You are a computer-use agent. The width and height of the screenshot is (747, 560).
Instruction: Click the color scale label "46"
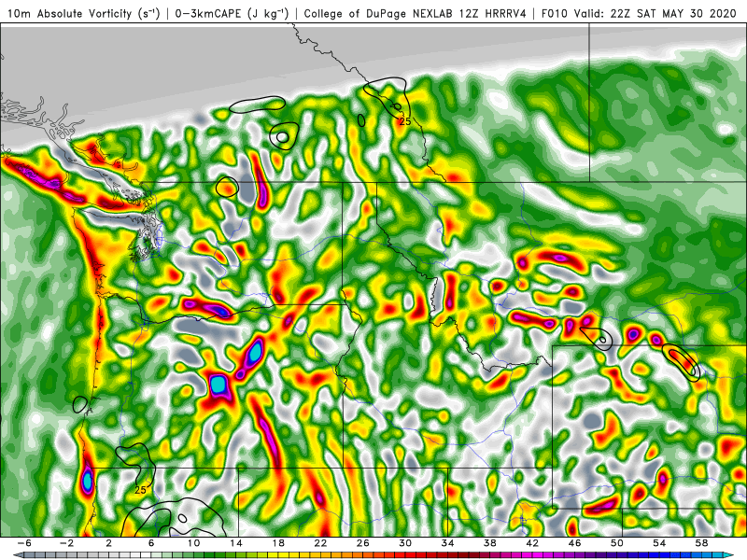click(574, 543)
